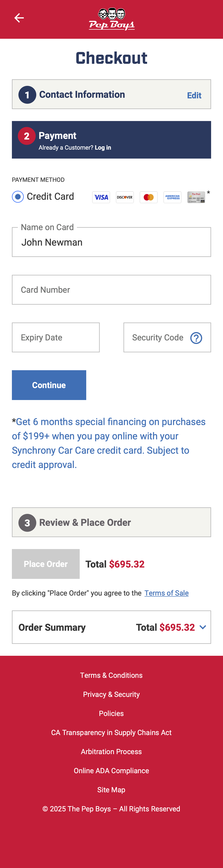Viewport: 223px width, 868px height.
Task: Click the Continue button
Action: click(49, 385)
